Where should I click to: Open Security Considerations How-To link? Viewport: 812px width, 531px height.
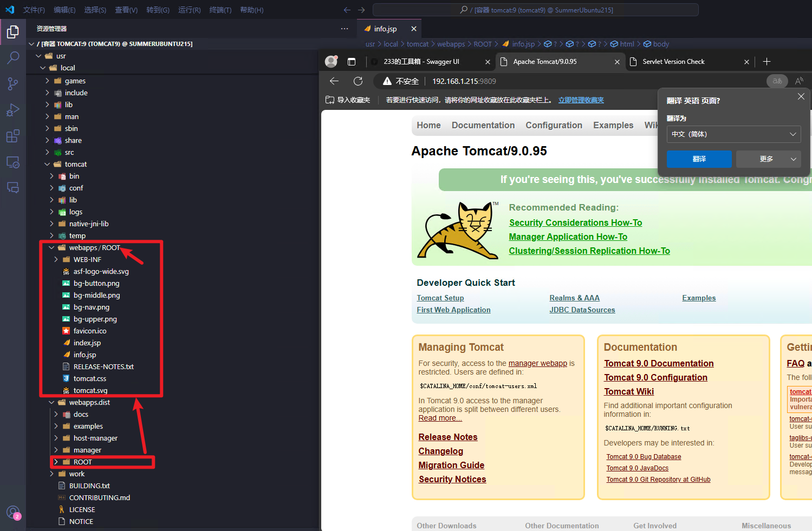pos(575,222)
